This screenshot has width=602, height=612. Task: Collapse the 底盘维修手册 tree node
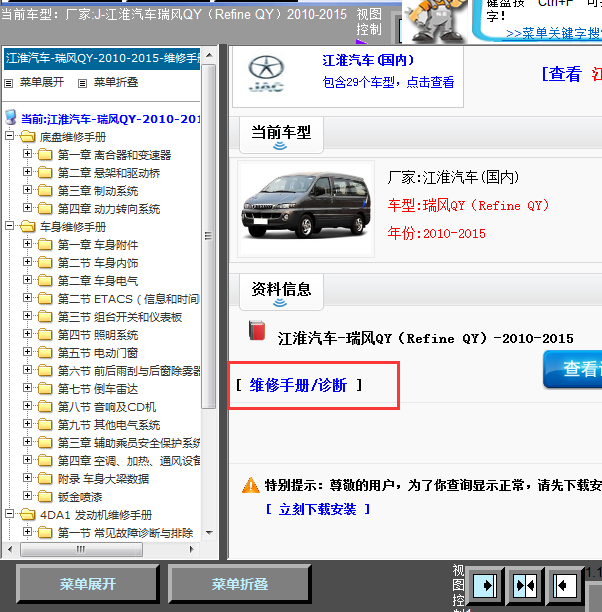tap(9, 136)
